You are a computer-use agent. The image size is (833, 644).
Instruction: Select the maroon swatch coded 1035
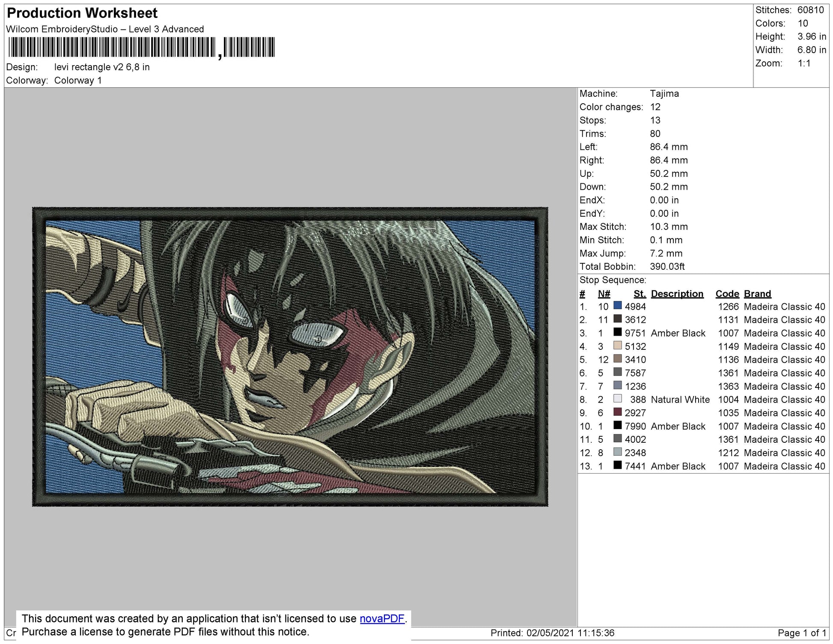617,411
